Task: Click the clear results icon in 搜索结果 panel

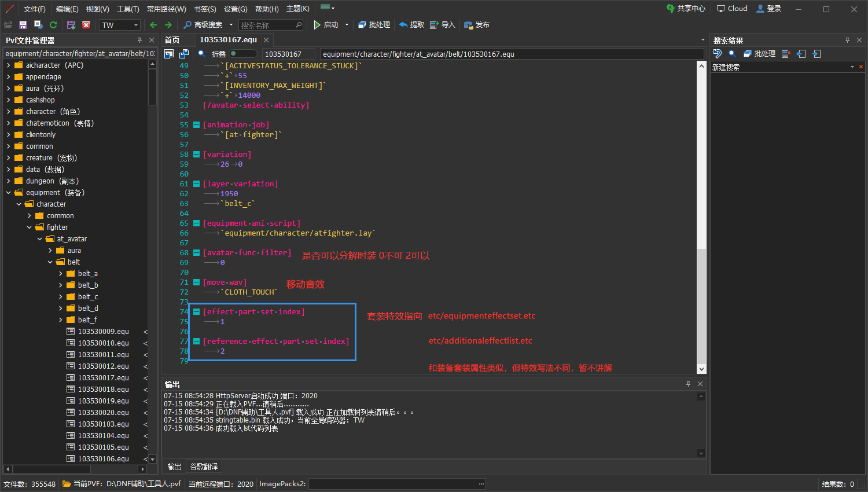Action: [x=785, y=54]
